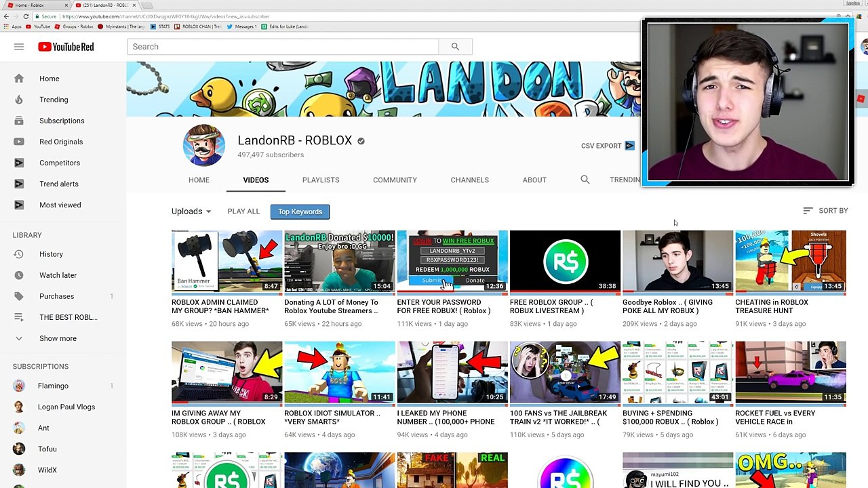Open the Donating to Streamers video thumbnail
The height and width of the screenshot is (488, 868).
coord(339,261)
